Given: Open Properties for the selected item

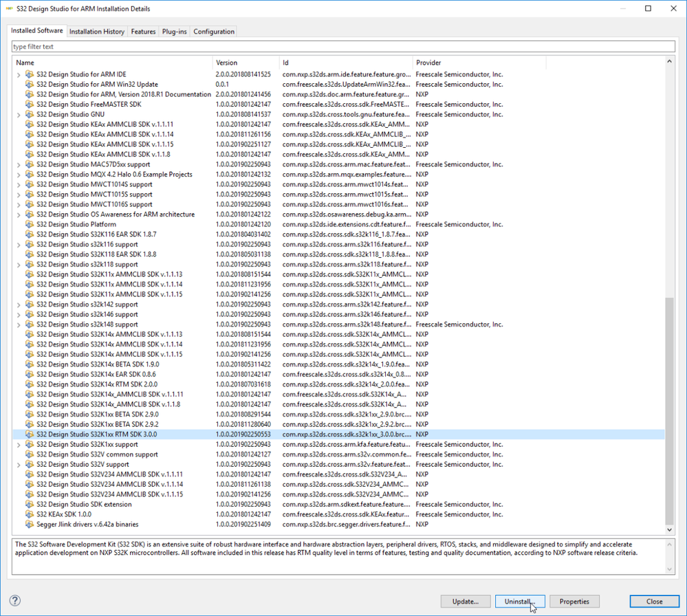Looking at the screenshot, I should click(574, 602).
